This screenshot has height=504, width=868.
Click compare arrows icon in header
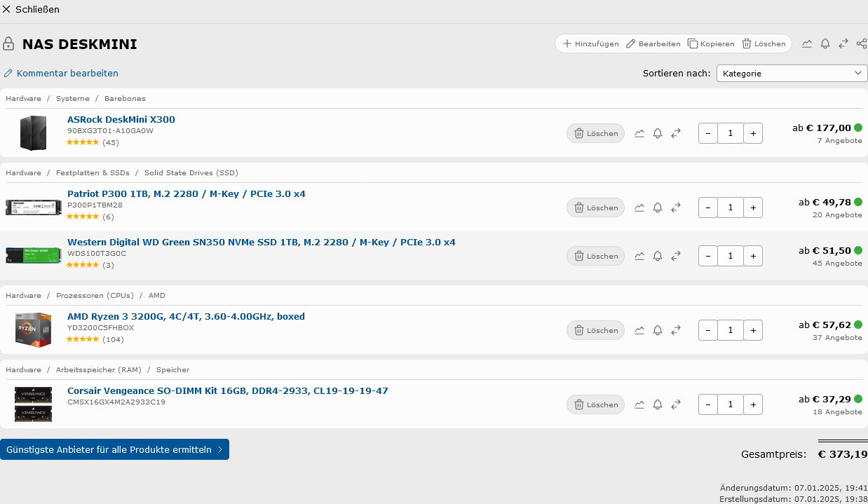pos(843,43)
